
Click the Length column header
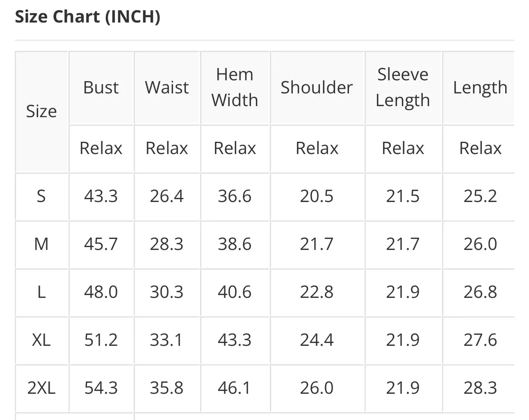pos(480,88)
